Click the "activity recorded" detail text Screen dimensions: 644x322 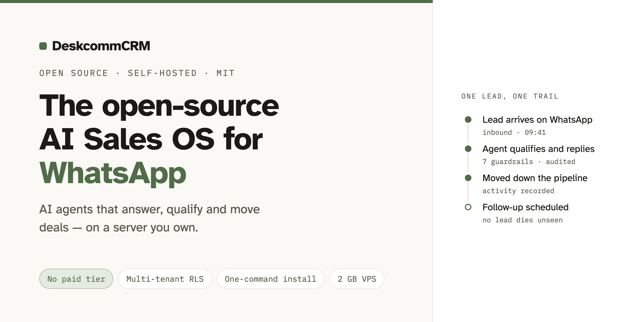[518, 191]
